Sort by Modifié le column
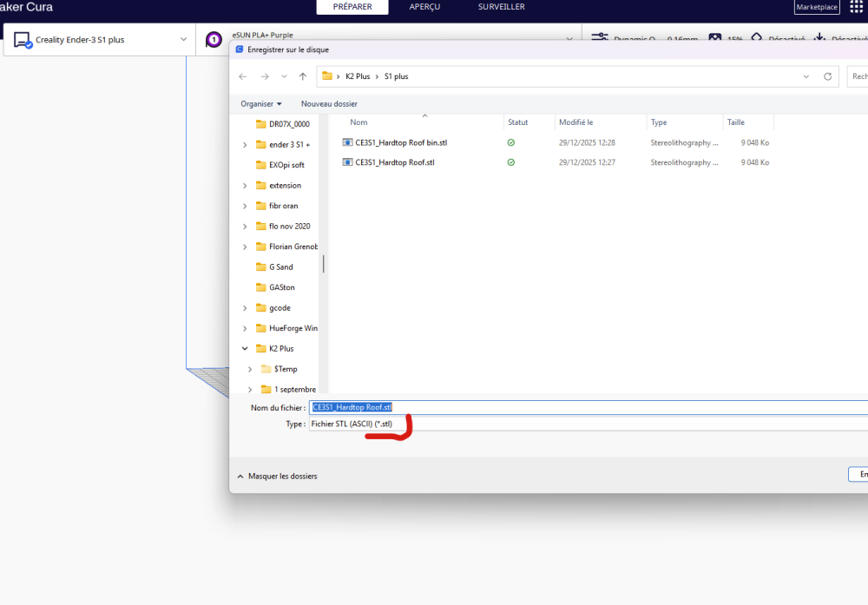The height and width of the screenshot is (605, 868). click(x=575, y=122)
